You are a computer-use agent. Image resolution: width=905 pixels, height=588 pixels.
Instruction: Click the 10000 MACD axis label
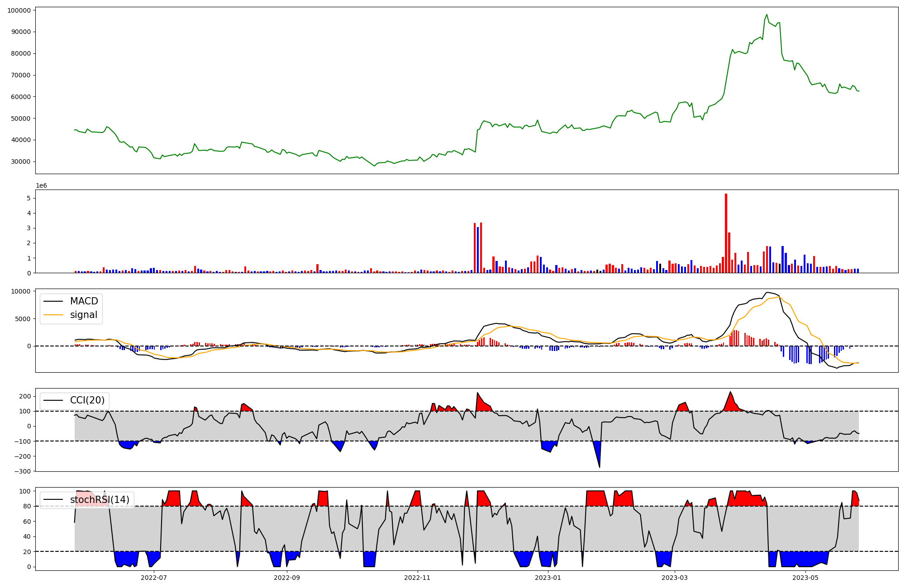[21, 291]
